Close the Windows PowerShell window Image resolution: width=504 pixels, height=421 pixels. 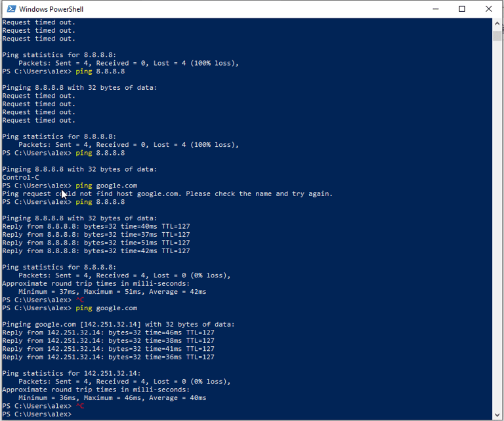(488, 9)
